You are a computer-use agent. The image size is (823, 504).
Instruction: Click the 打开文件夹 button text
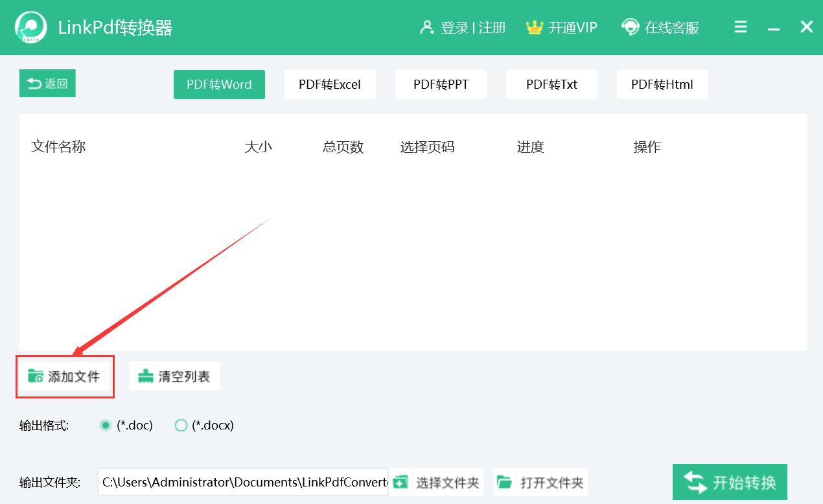[x=552, y=483]
